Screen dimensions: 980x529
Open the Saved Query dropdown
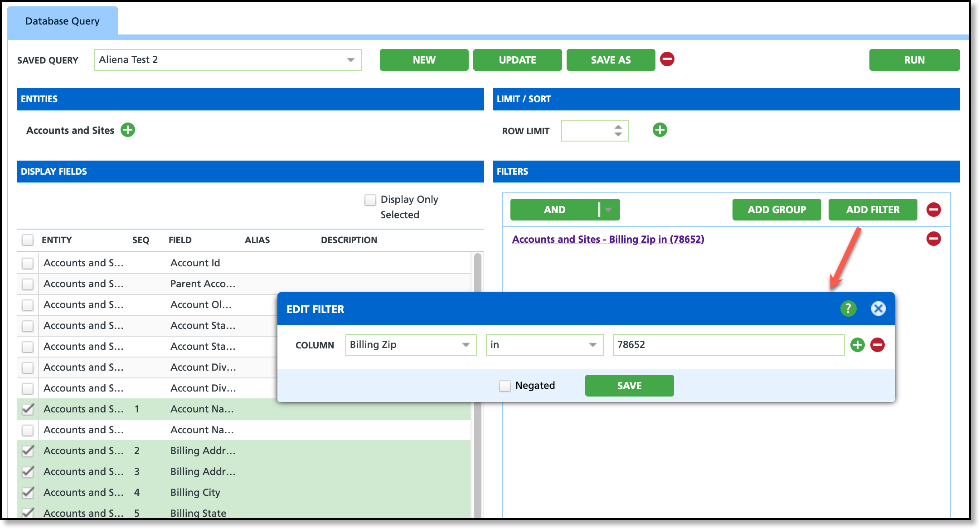[350, 60]
